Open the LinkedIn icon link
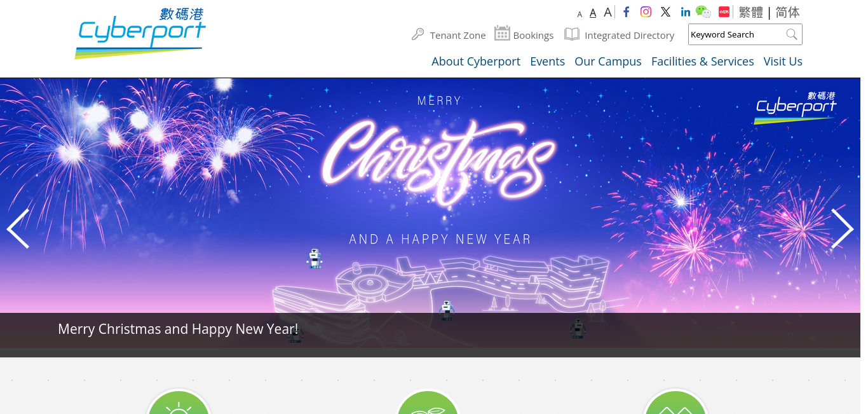Image resolution: width=868 pixels, height=414 pixels. tap(685, 12)
